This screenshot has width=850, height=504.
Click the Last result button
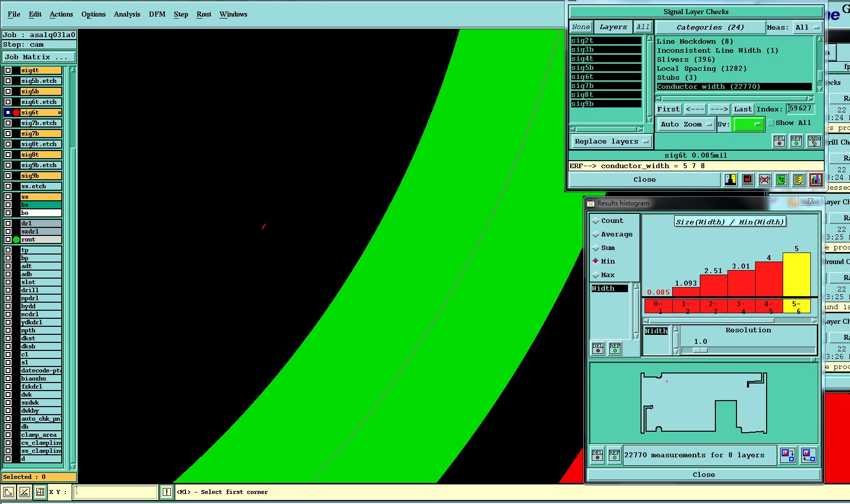coord(743,109)
